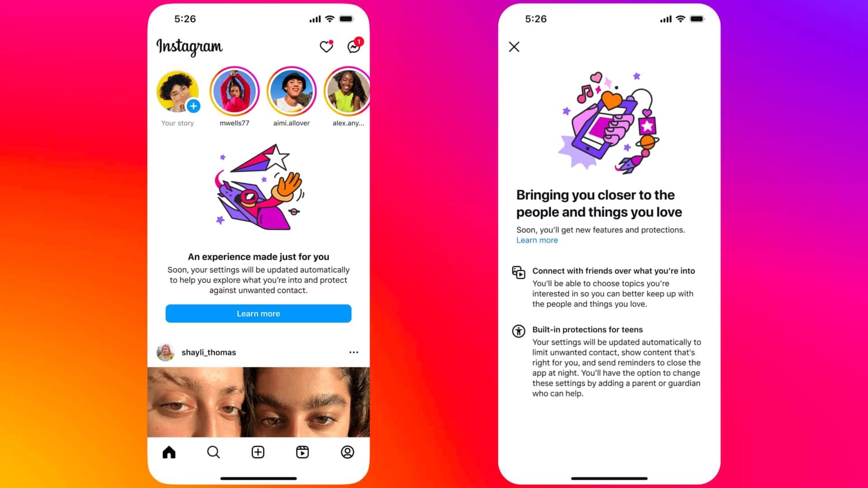Close the teen protections modal screen

click(513, 47)
